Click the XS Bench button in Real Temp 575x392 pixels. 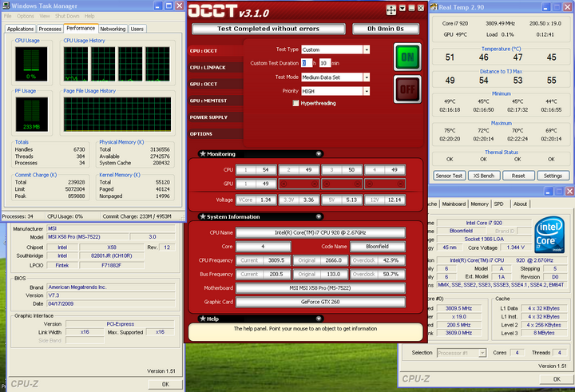(484, 176)
